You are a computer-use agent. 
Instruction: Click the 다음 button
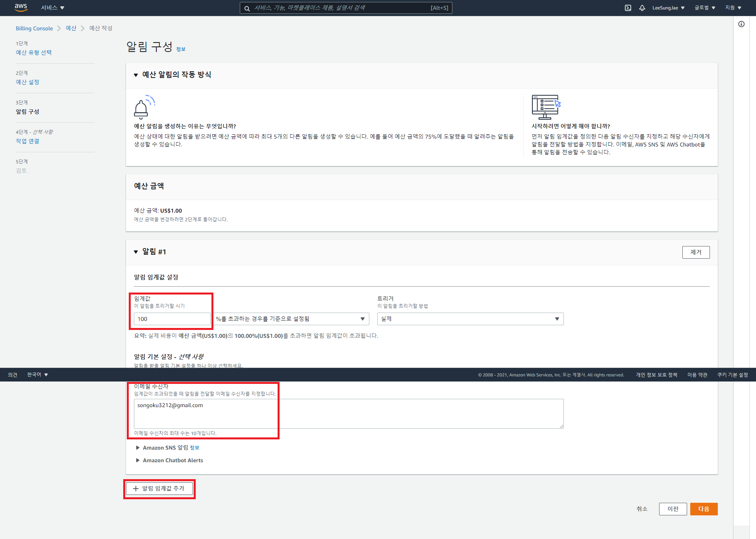704,509
